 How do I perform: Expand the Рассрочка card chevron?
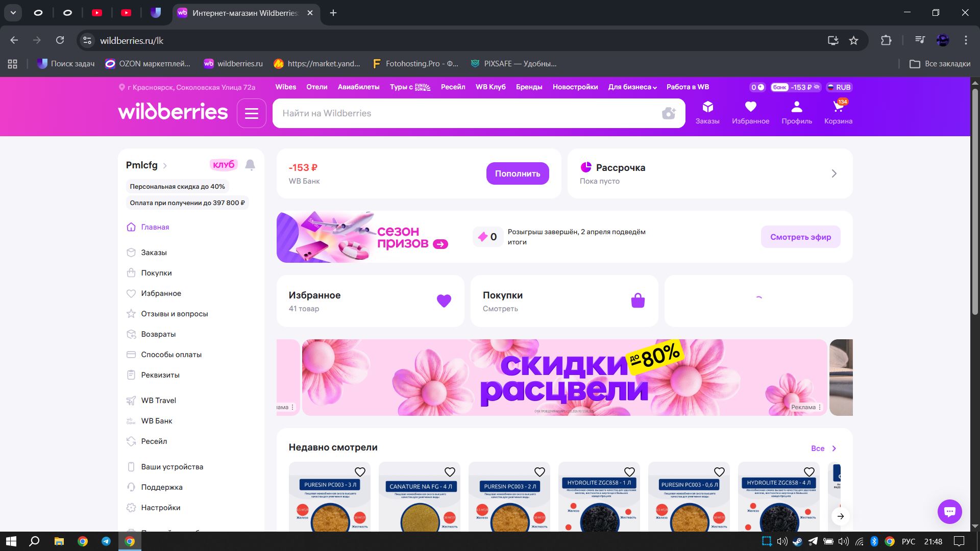pyautogui.click(x=834, y=173)
